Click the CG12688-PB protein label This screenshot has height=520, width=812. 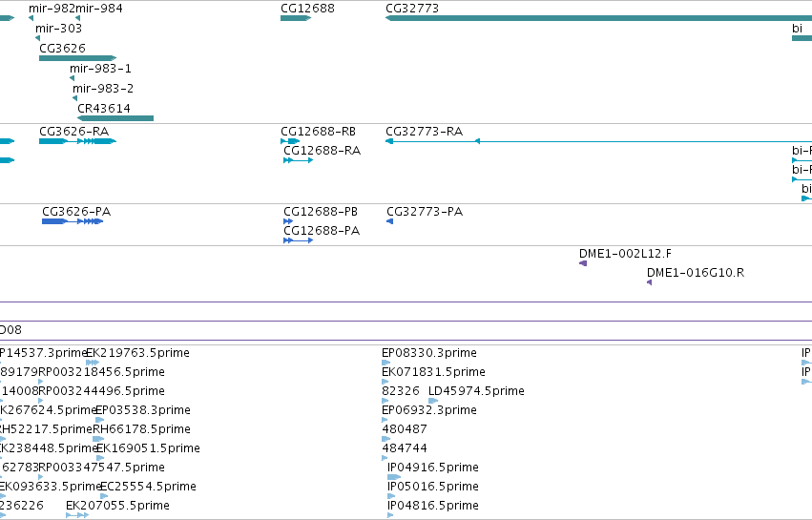click(x=321, y=211)
